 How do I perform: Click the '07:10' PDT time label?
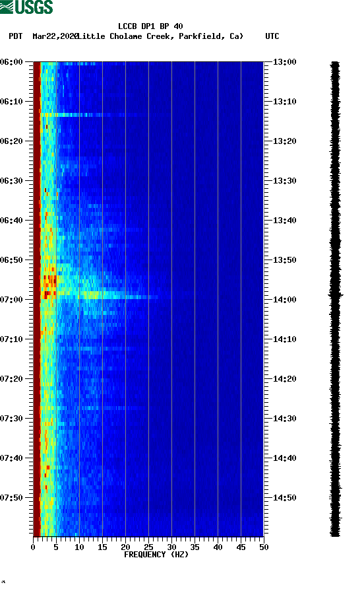(11, 339)
